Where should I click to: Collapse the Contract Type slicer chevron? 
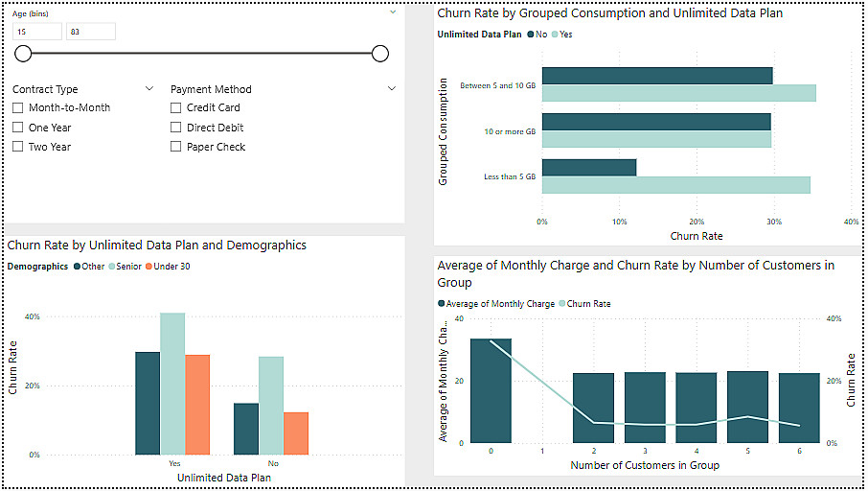149,88
